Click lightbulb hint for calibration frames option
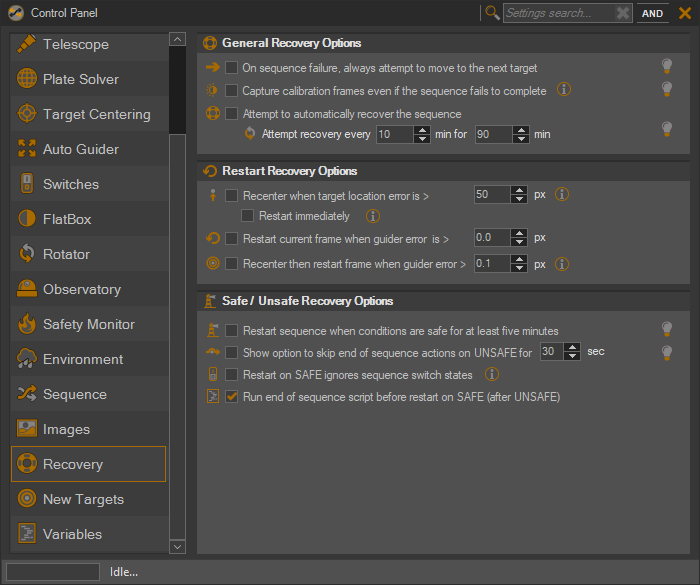Image resolution: width=700 pixels, height=585 pixels. click(x=667, y=89)
